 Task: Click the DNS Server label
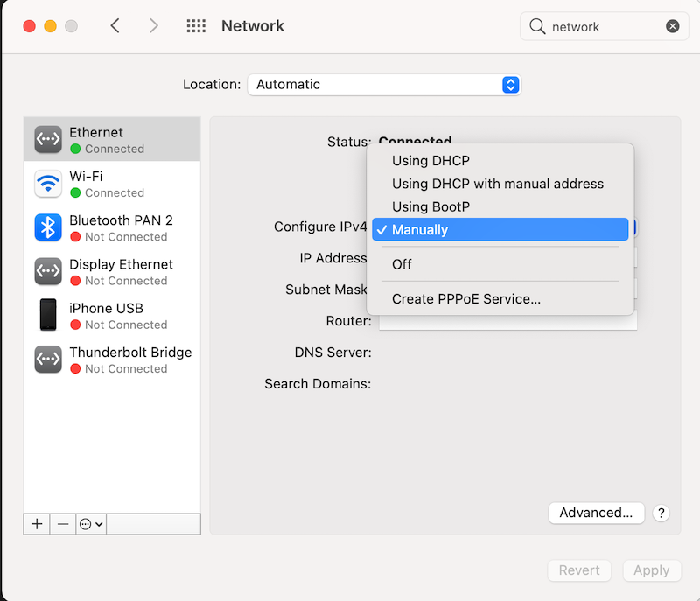[333, 353]
